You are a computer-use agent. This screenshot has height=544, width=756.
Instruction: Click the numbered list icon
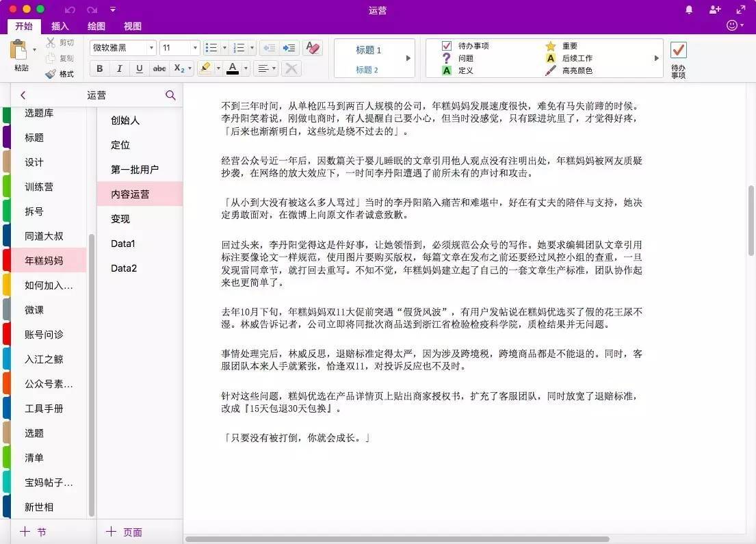pos(239,48)
